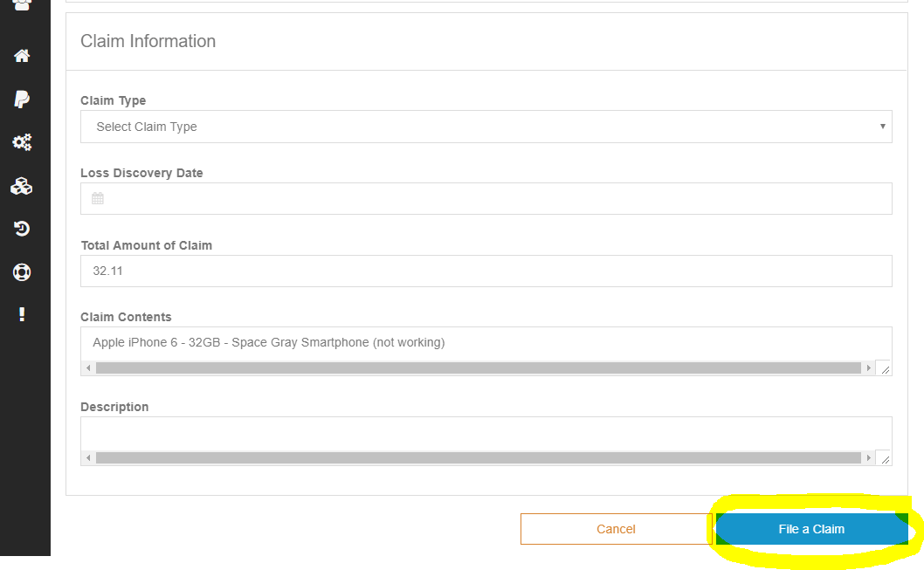Click the Claim Type dropdown arrow

(881, 127)
